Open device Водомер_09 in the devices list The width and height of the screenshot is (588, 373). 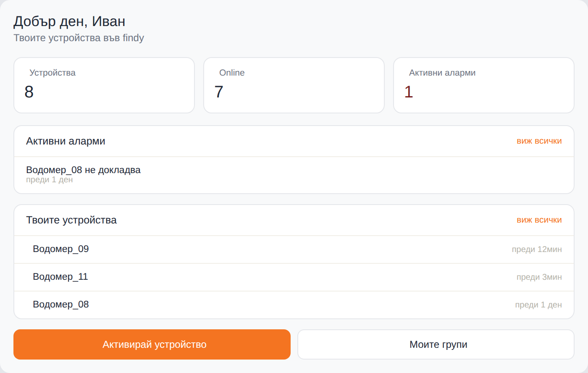pos(294,250)
